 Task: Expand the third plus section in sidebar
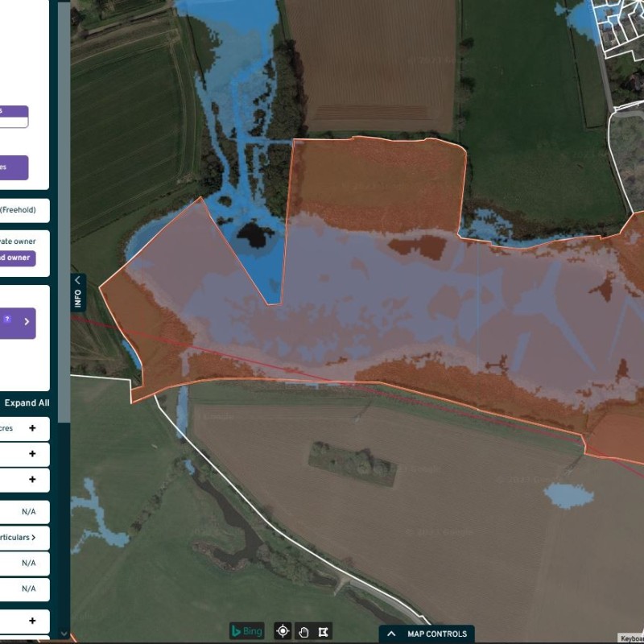(x=32, y=480)
